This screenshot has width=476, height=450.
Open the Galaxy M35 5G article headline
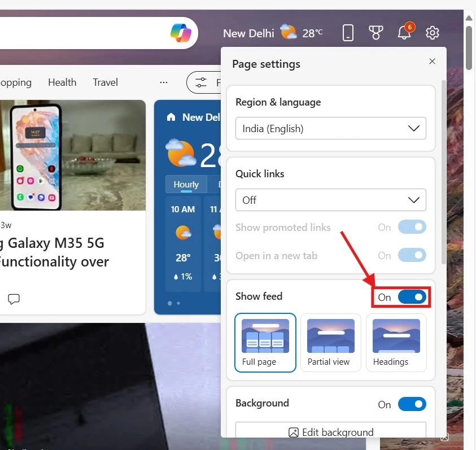click(x=54, y=252)
